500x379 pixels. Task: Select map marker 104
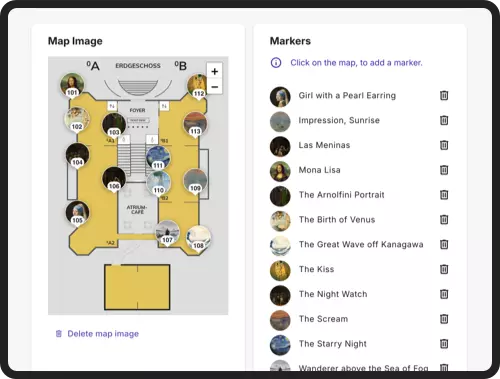click(77, 156)
